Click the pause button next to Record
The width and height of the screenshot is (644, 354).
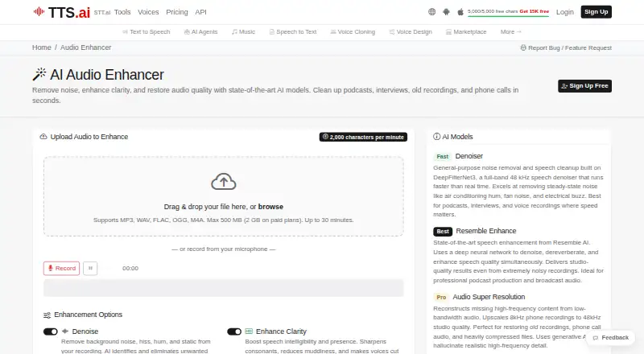point(90,268)
